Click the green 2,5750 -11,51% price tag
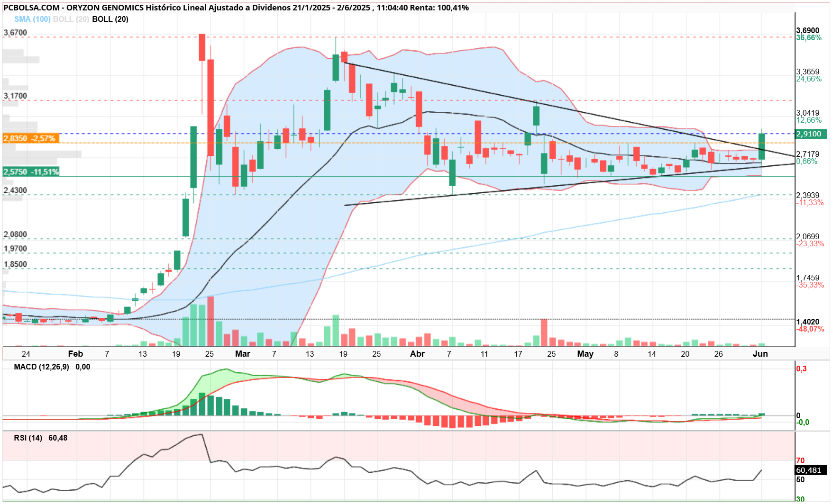The image size is (832, 504). click(x=31, y=171)
